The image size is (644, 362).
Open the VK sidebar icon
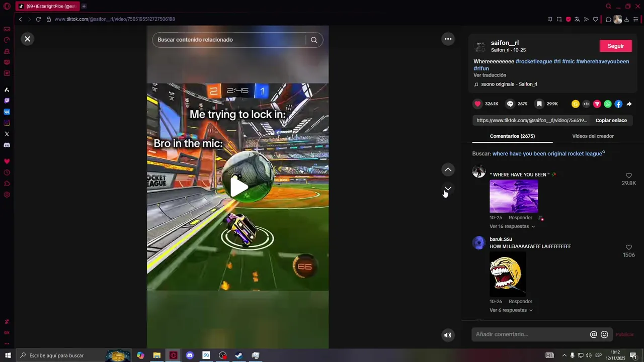[7, 112]
